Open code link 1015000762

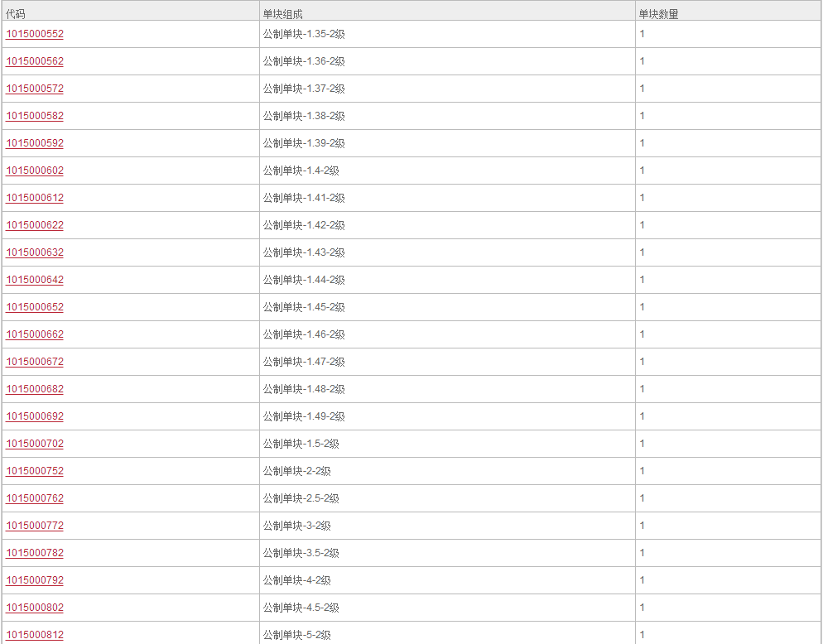point(35,498)
